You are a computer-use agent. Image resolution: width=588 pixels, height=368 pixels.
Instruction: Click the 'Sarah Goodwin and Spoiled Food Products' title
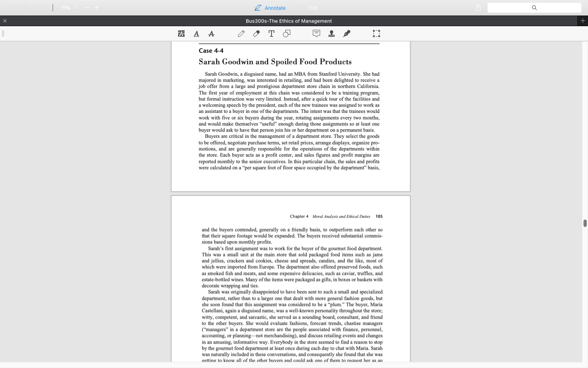pos(275,62)
